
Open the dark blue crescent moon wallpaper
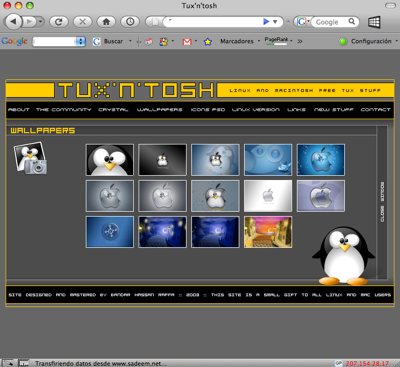coord(215,232)
